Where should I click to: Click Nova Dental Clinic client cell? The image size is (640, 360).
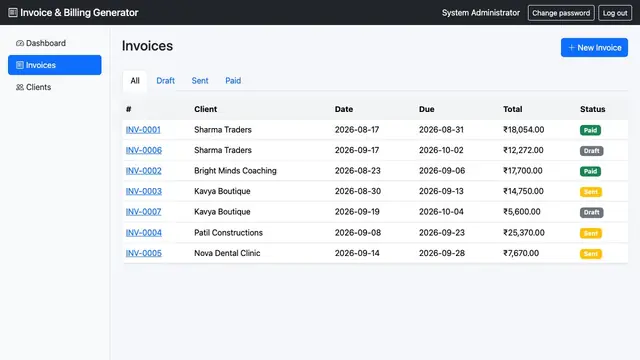pos(227,253)
